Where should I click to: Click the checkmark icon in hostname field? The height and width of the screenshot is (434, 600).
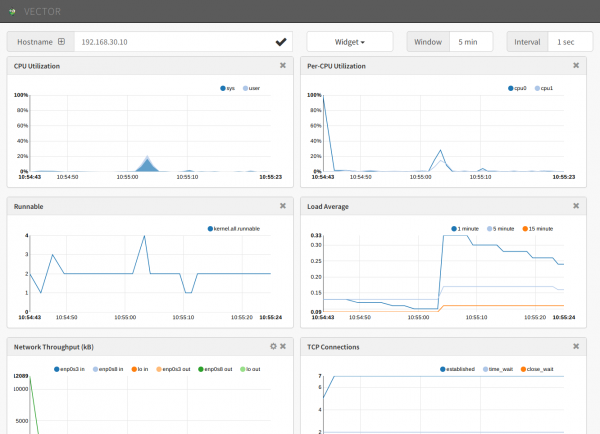[x=281, y=42]
